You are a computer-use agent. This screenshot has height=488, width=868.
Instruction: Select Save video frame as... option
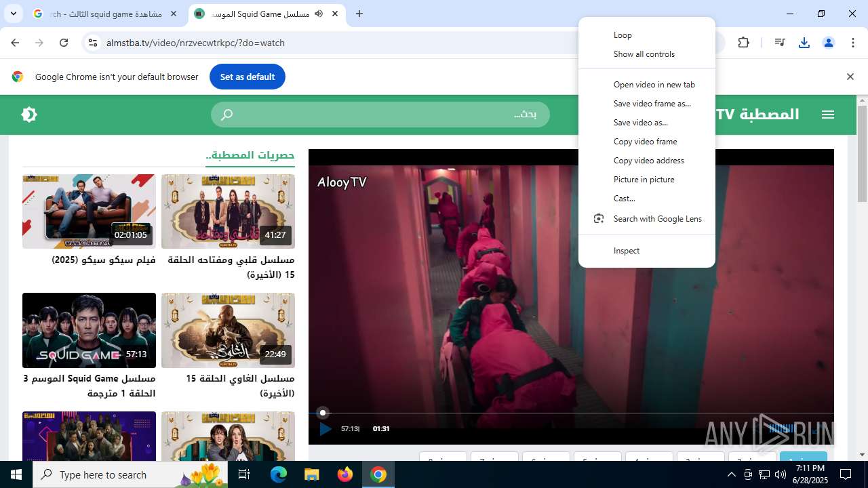(x=646, y=104)
